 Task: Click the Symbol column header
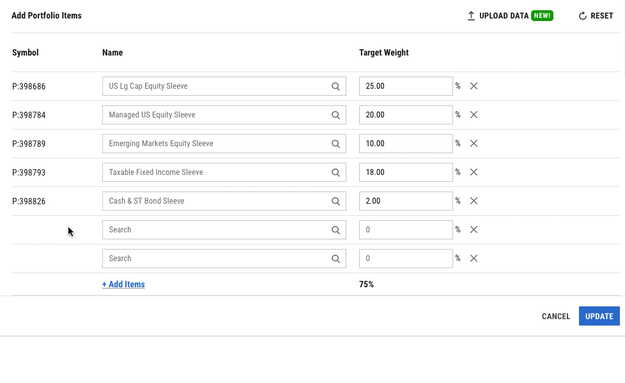click(25, 53)
